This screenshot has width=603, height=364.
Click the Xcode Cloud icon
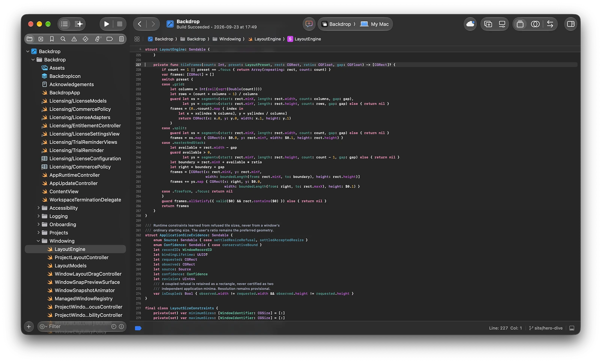(470, 24)
